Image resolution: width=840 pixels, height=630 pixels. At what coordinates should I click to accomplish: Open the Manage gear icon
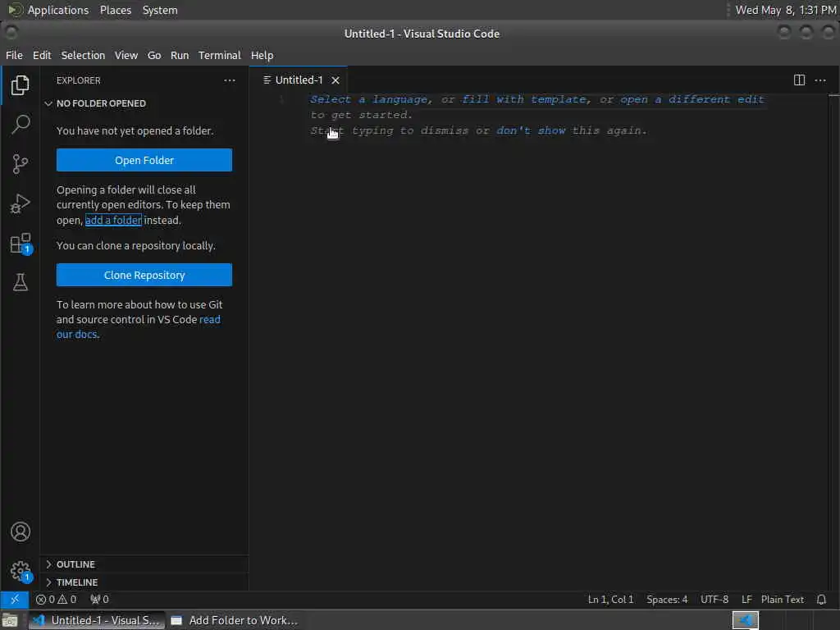21,571
